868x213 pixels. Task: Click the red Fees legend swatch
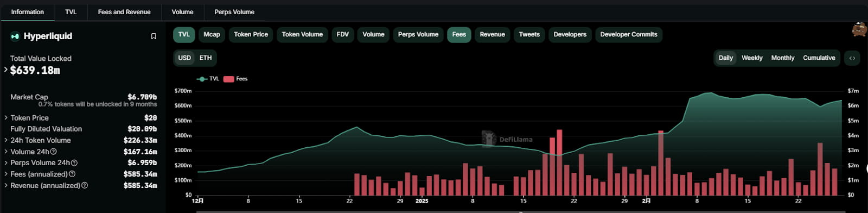pos(228,79)
